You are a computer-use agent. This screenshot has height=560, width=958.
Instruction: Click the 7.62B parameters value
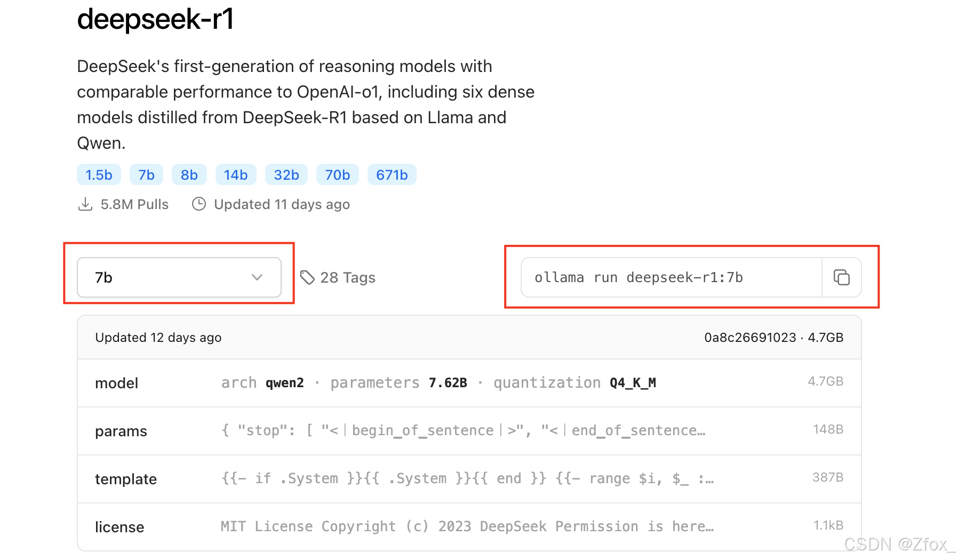448,383
